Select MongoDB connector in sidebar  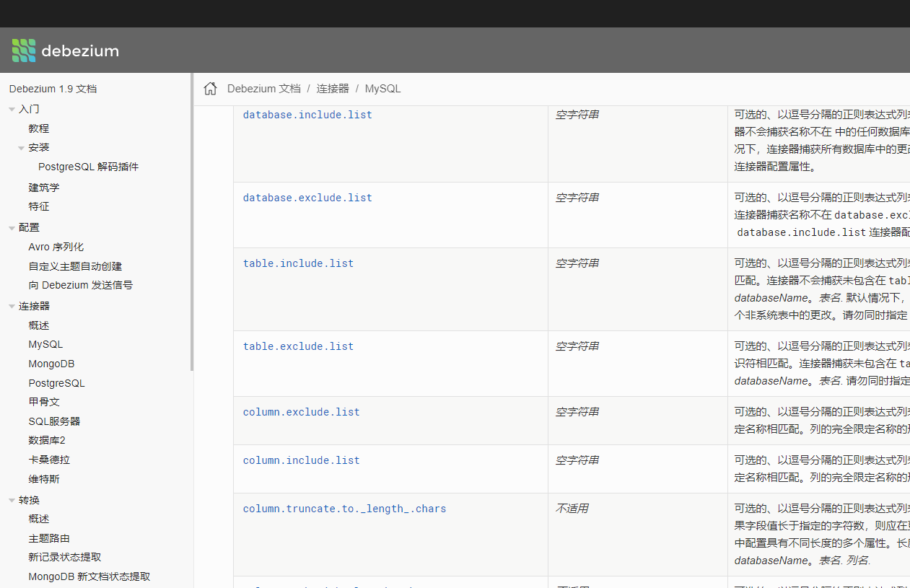tap(52, 364)
